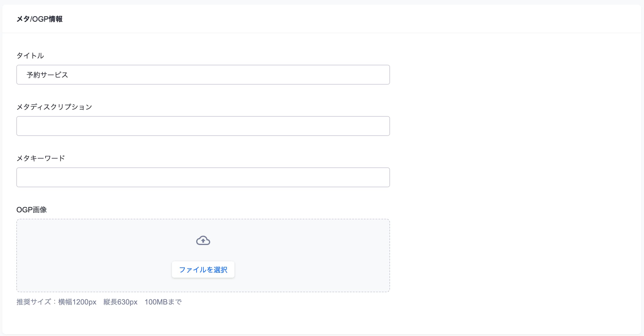Click the empty メタキーワード field
Viewport: 644px width, 336px height.
[203, 177]
